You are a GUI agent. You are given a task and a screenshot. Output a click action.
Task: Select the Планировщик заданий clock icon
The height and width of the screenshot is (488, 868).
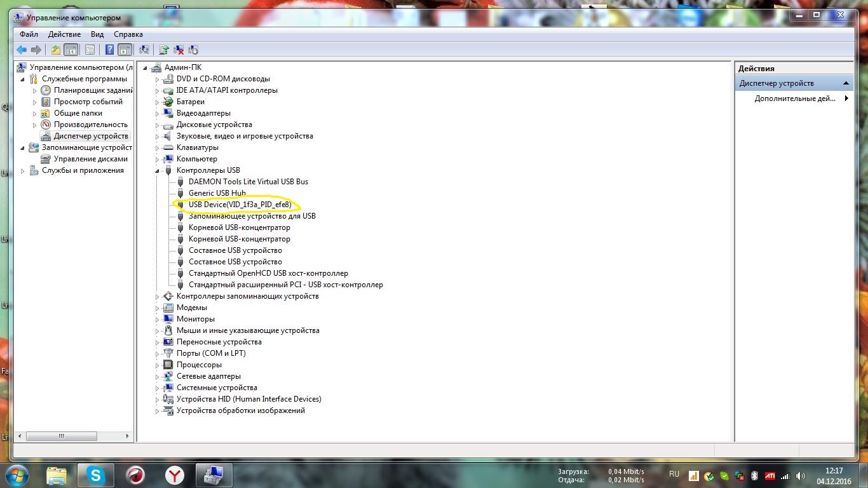pyautogui.click(x=46, y=90)
